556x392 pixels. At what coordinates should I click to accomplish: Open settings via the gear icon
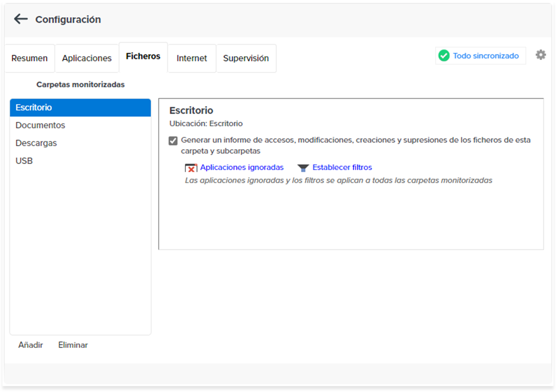(x=541, y=55)
